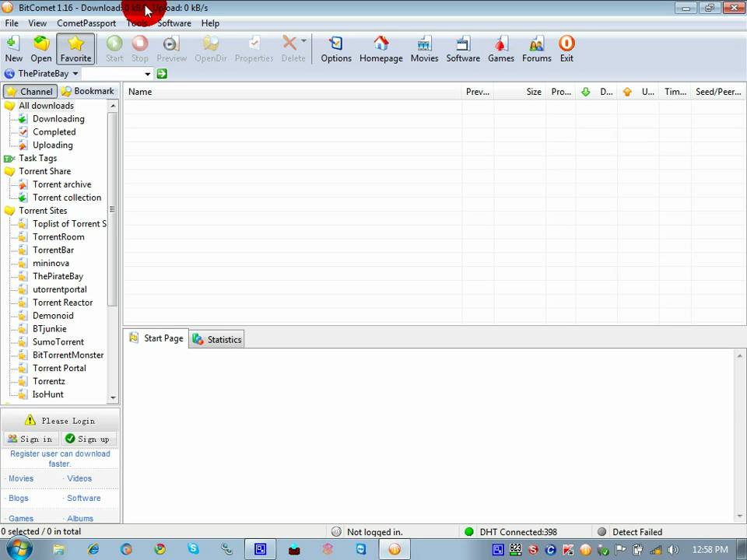
Task: Expand the search box dropdown arrow
Action: point(148,74)
